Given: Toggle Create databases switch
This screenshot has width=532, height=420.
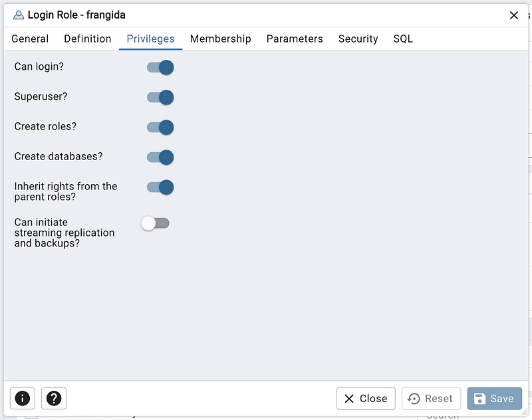Looking at the screenshot, I should [160, 157].
